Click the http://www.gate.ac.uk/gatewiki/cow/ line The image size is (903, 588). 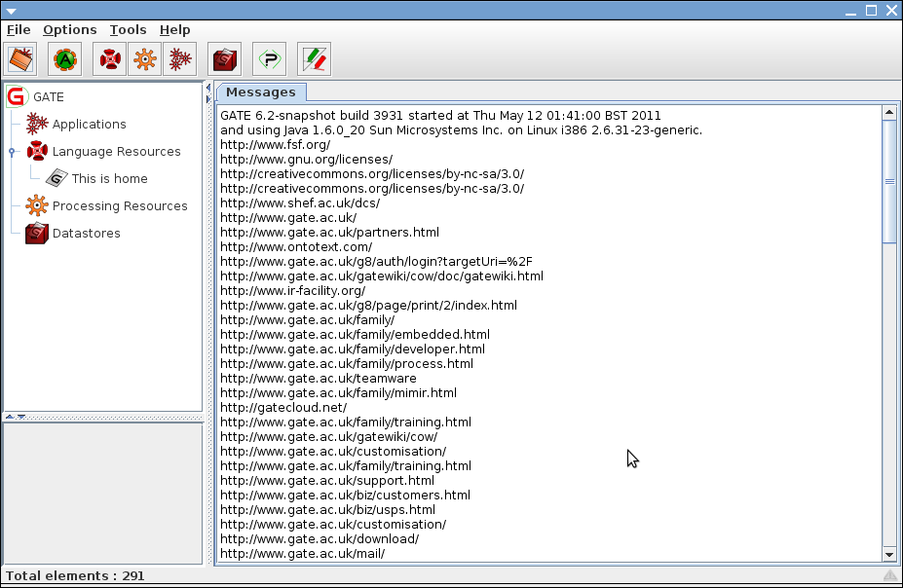328,437
